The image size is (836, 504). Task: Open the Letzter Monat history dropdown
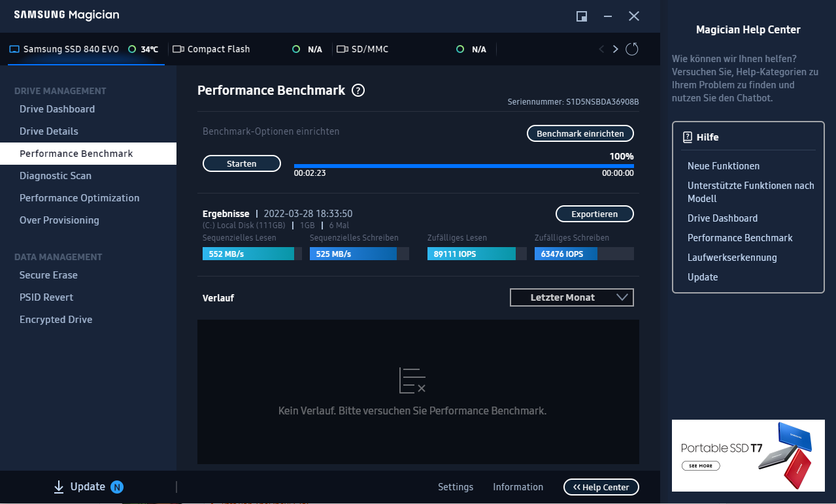572,297
